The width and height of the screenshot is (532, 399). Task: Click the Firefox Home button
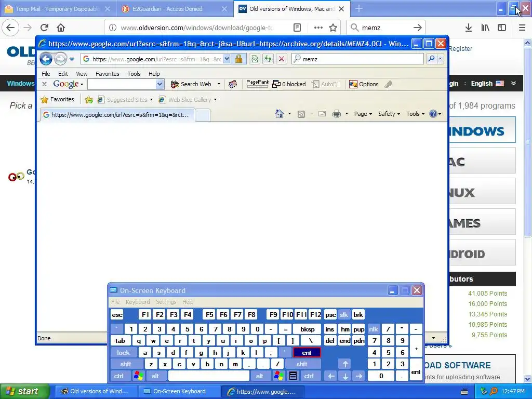point(61,28)
